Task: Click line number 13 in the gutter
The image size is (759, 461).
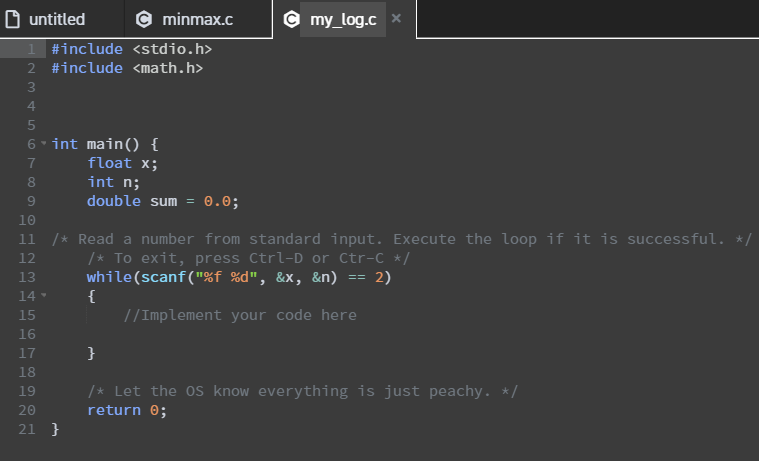Action: coord(27,277)
